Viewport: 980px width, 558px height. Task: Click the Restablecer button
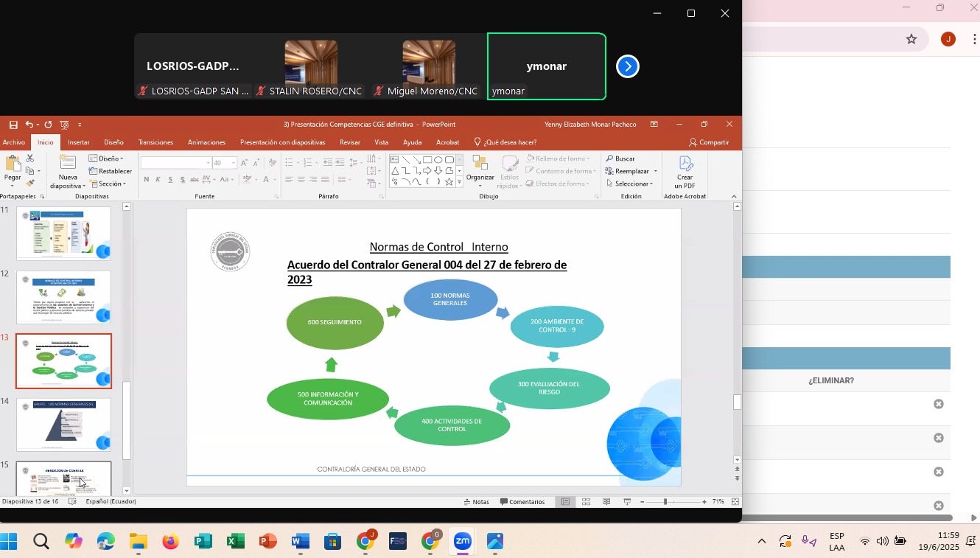pyautogui.click(x=110, y=171)
